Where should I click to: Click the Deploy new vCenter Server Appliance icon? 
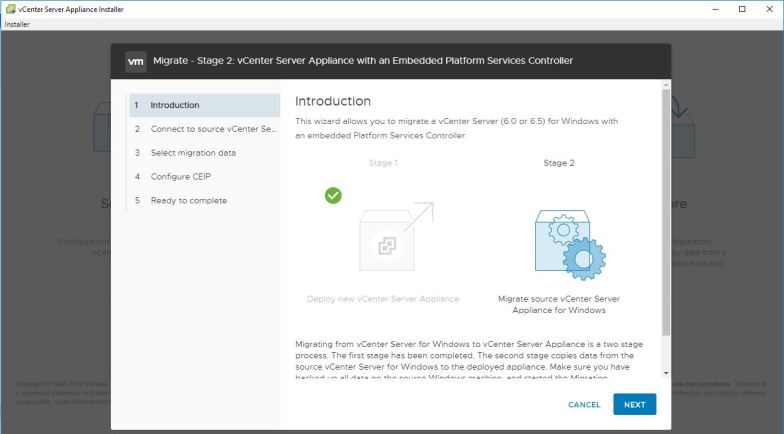click(x=385, y=243)
